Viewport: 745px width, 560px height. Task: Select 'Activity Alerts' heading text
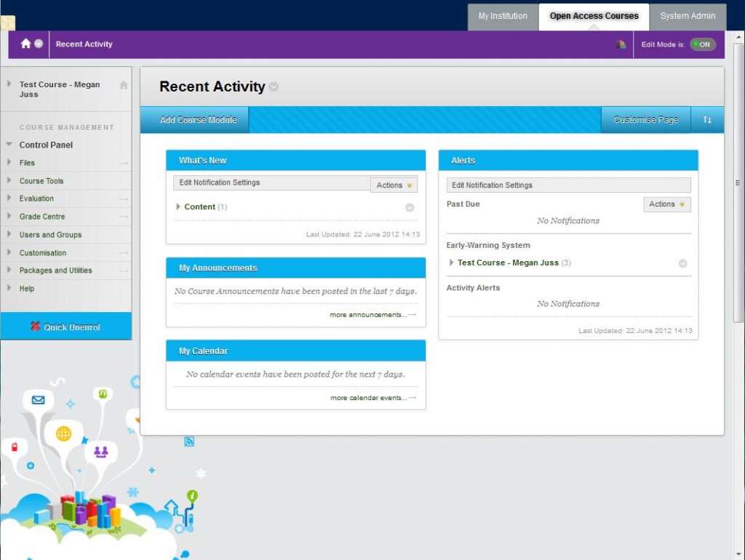[x=473, y=288]
